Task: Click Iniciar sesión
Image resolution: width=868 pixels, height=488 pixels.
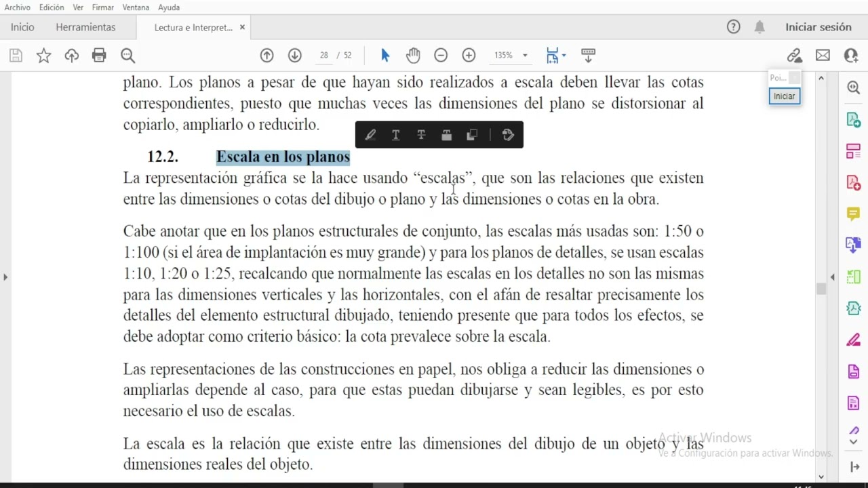Action: click(818, 27)
